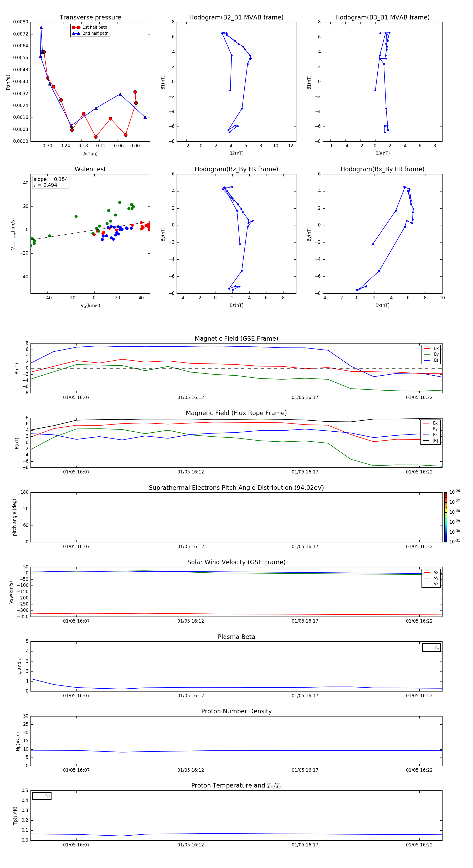Click 'Magnetic Field (Flux Rope Frame)' title
The image size is (473, 868).
(236, 413)
